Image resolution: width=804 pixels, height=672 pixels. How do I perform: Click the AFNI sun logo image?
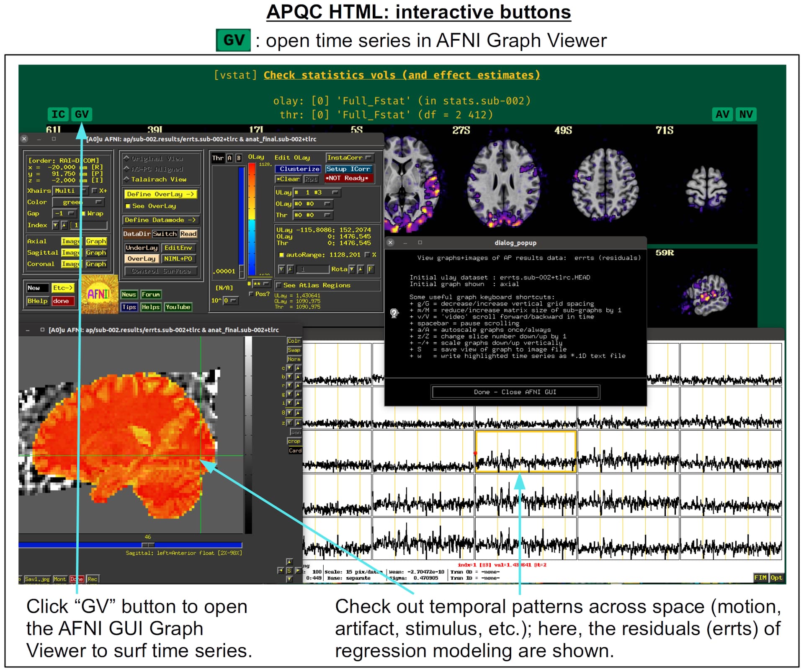tap(99, 294)
